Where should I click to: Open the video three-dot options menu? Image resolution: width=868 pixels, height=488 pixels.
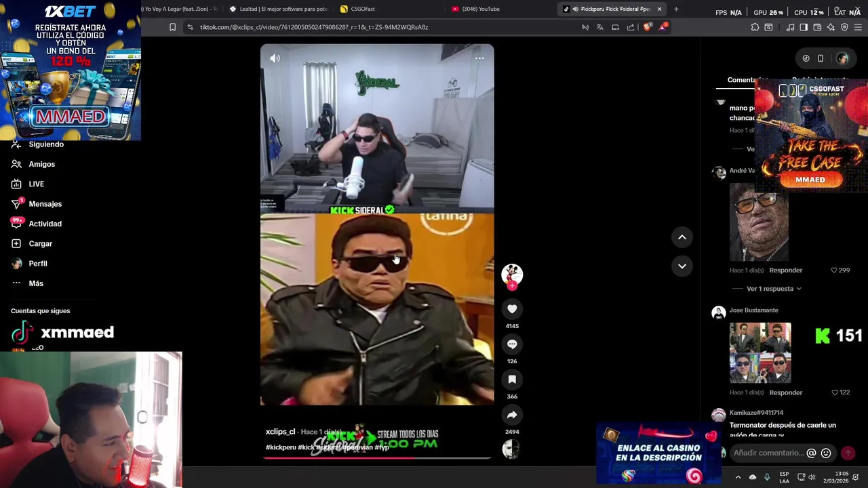479,58
